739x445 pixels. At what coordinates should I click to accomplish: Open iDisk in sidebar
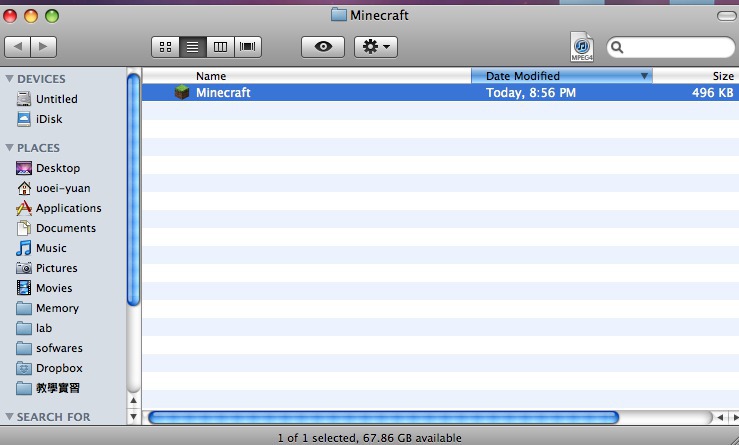coord(39,119)
